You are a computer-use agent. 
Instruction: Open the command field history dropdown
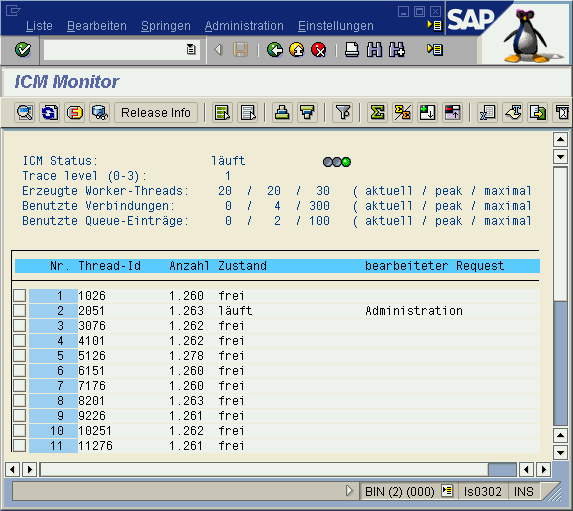coord(191,49)
